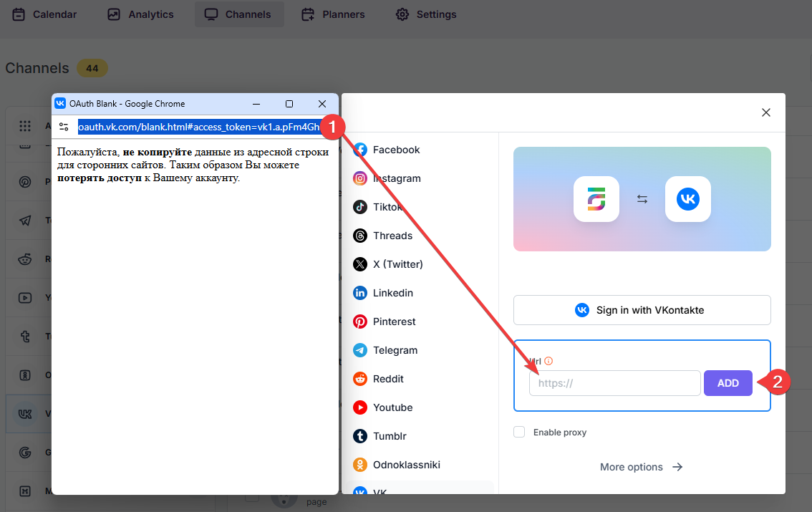Open More options
Image resolution: width=812 pixels, height=512 pixels.
coord(641,467)
